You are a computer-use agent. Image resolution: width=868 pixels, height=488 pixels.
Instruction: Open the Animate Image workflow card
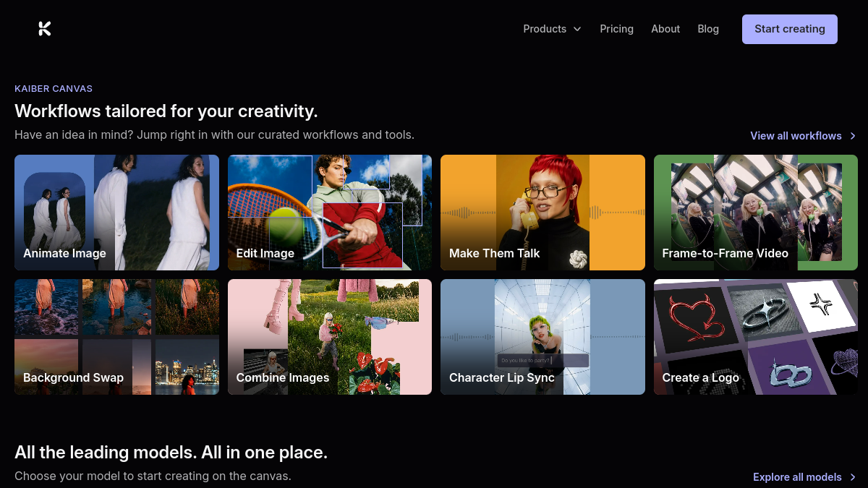pos(116,213)
